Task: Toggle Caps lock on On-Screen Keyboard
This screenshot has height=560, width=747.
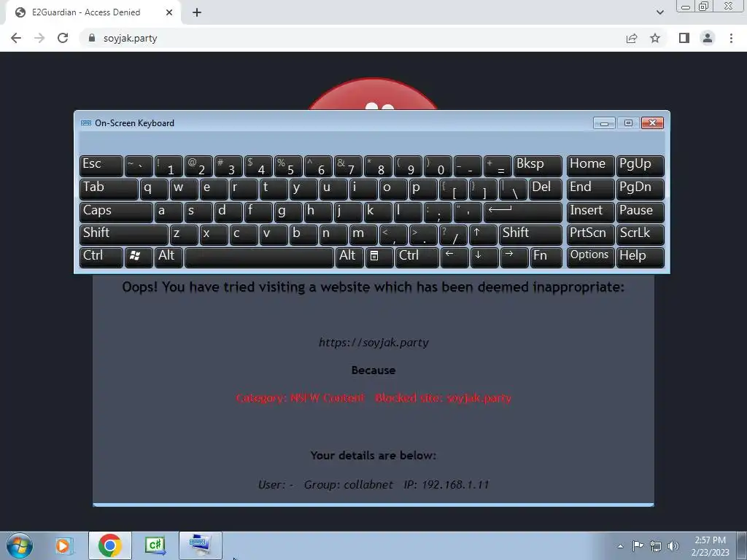Action: pyautogui.click(x=116, y=212)
